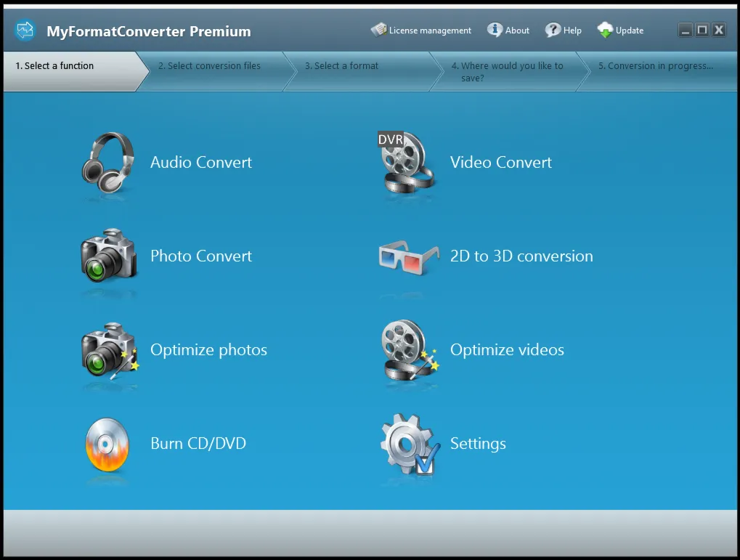Maximize the MyFormatConverter window
This screenshot has width=740, height=560.
coord(702,31)
